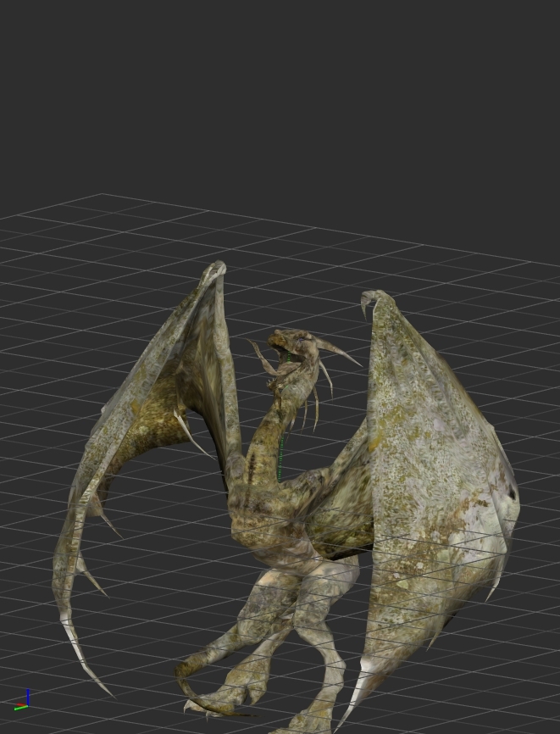The image size is (560, 734).
Task: Click the dark hole in the right wing
Action: click(512, 492)
